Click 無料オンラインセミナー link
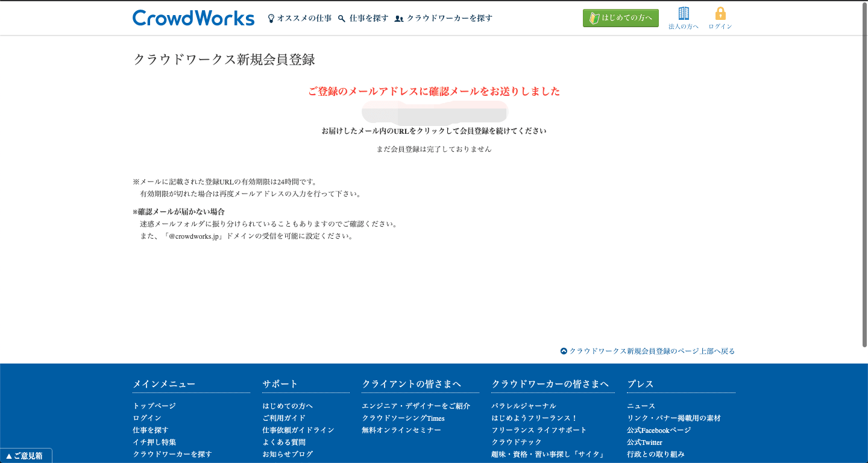This screenshot has width=868, height=463. (x=401, y=430)
